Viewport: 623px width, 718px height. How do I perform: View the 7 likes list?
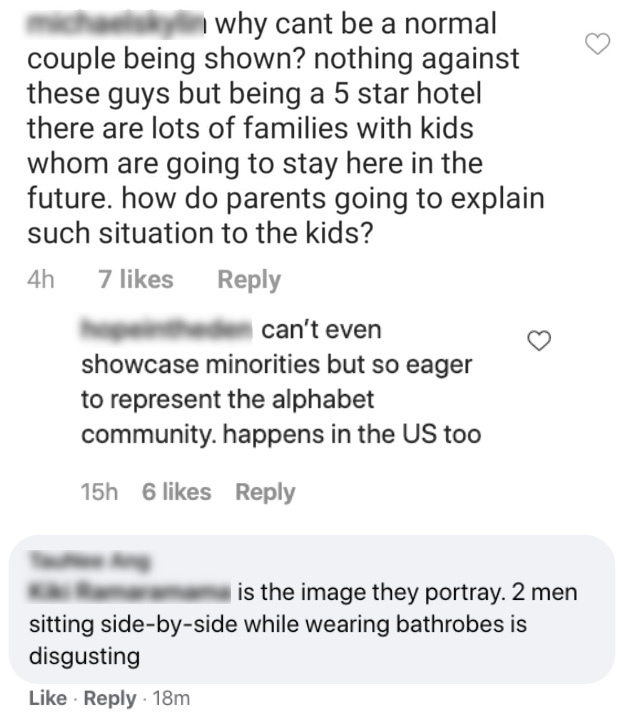(x=136, y=279)
